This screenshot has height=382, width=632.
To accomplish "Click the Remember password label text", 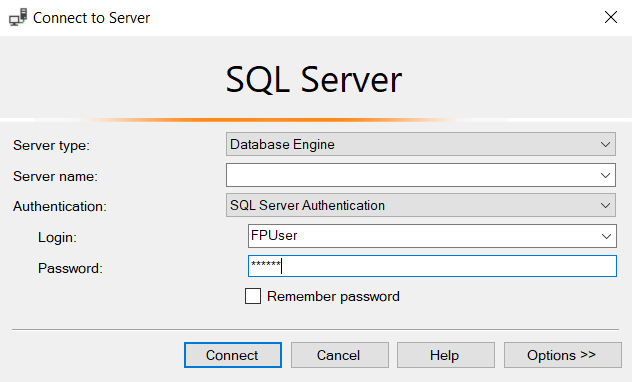I will click(333, 297).
